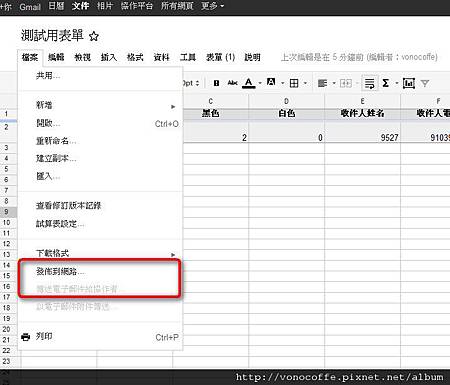Select column D header

tap(287, 101)
